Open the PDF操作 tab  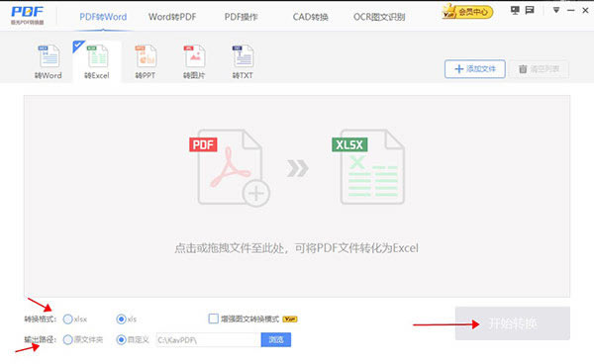tap(241, 17)
